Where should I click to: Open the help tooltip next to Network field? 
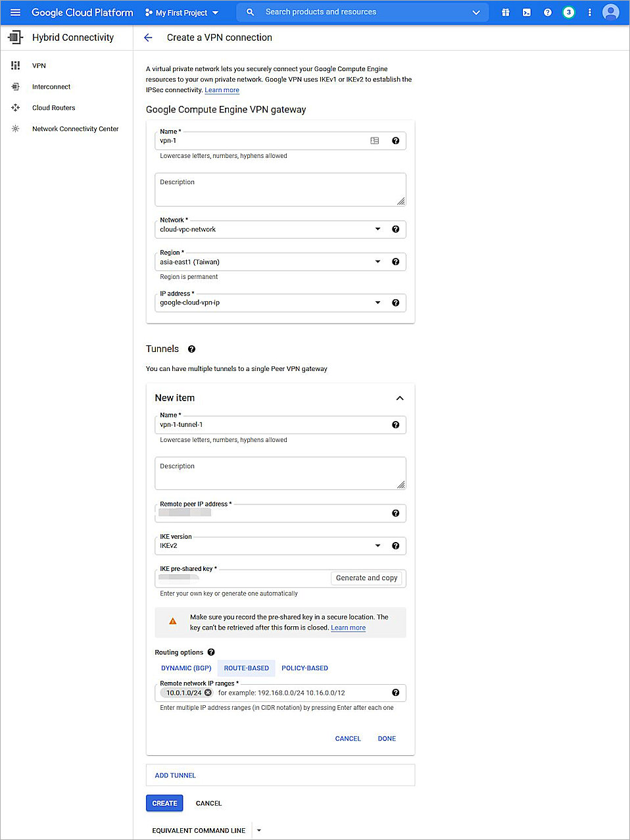point(395,229)
